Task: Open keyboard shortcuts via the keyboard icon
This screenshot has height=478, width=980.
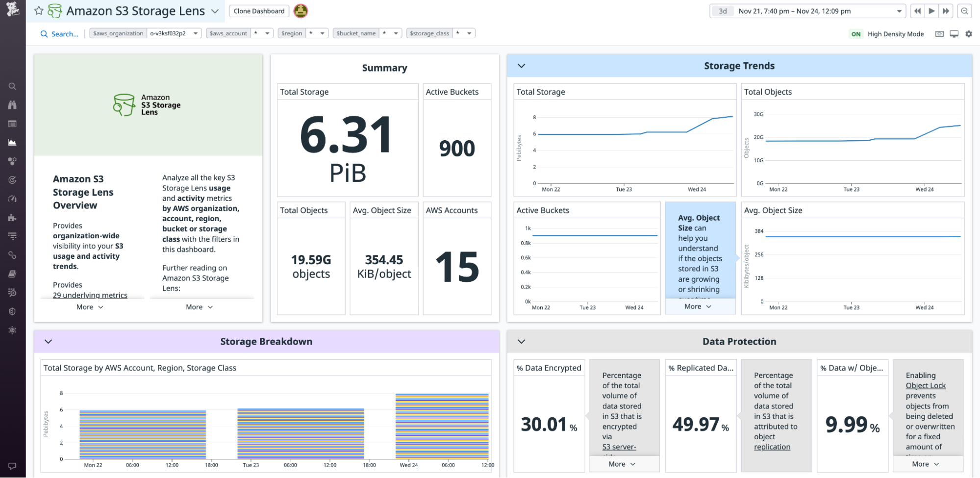Action: pos(939,33)
